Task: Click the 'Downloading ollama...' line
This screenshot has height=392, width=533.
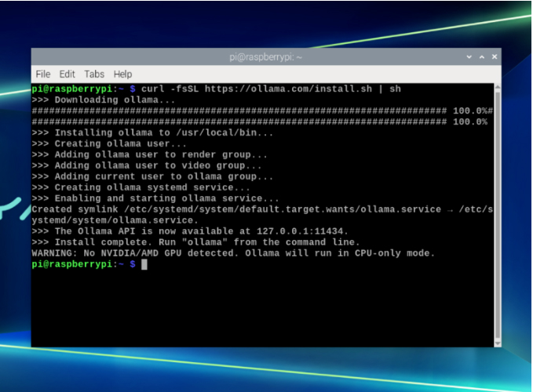Action: pos(104,100)
